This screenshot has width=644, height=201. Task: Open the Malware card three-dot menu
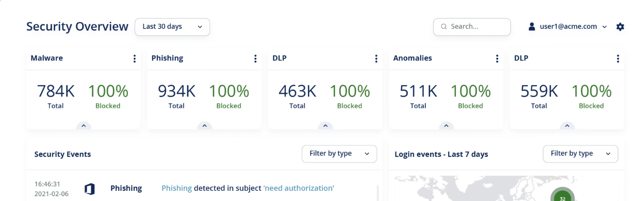135,59
